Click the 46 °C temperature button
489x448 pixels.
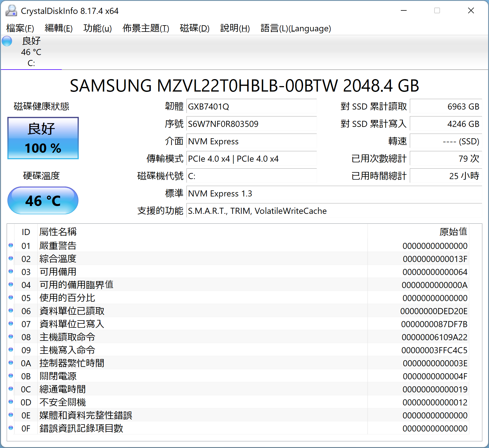[43, 201]
